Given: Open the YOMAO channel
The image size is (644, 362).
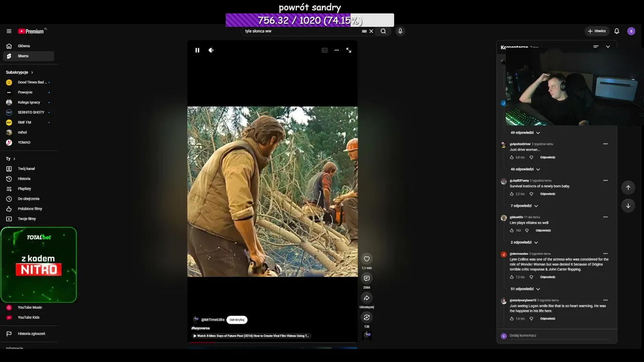Looking at the screenshot, I should coord(29,142).
